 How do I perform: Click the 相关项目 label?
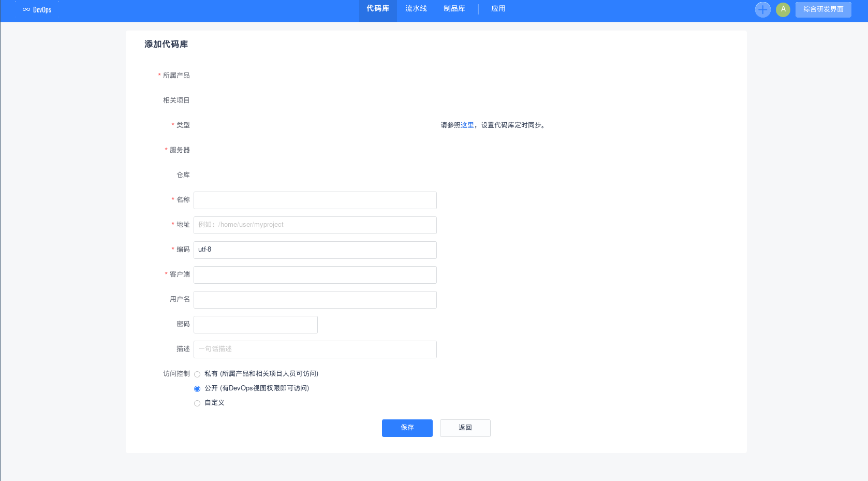pyautogui.click(x=176, y=100)
